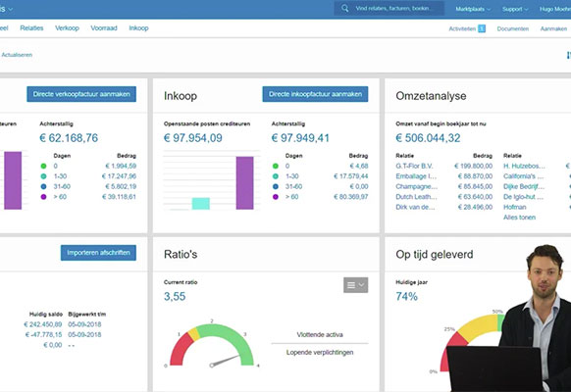The width and height of the screenshot is (571, 392).
Task: Focus the search field in header
Action: [389, 8]
